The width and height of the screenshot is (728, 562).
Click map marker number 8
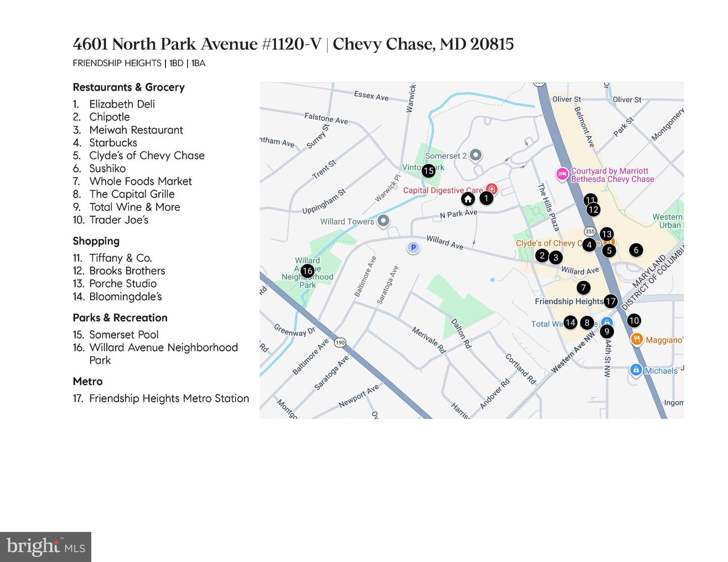tap(587, 322)
